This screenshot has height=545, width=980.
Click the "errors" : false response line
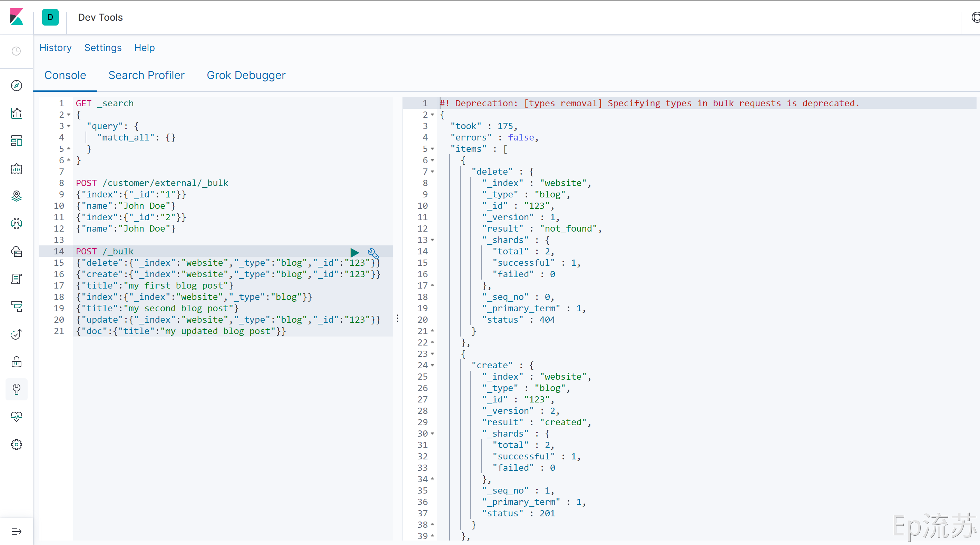coord(494,137)
